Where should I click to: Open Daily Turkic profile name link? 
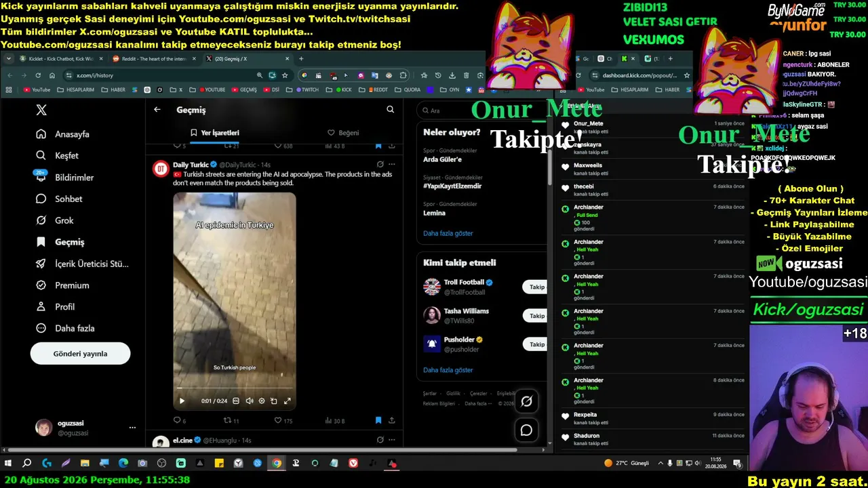coord(191,165)
